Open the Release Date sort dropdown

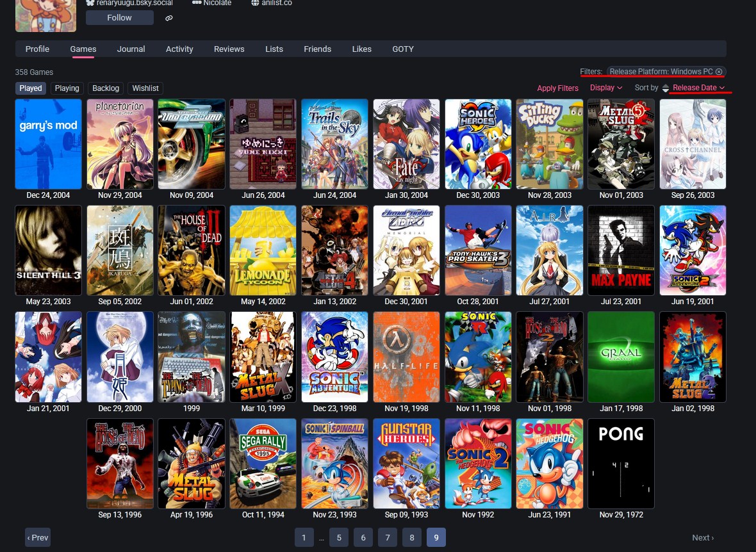point(698,88)
